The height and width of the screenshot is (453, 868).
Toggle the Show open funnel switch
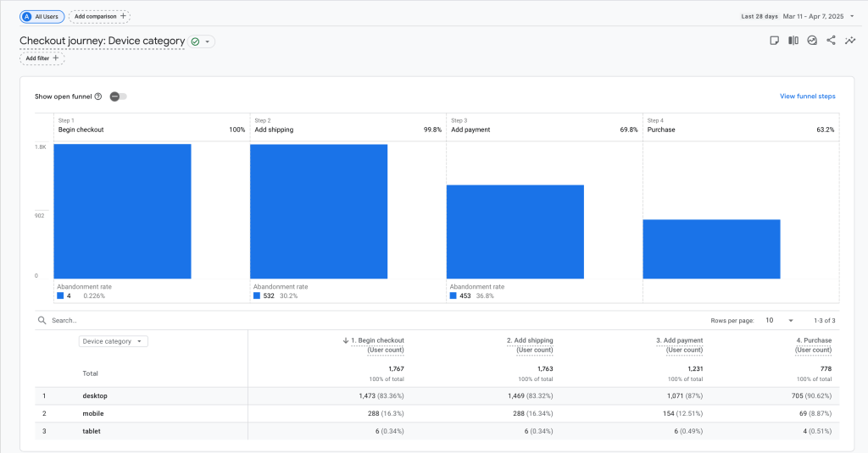click(x=118, y=97)
